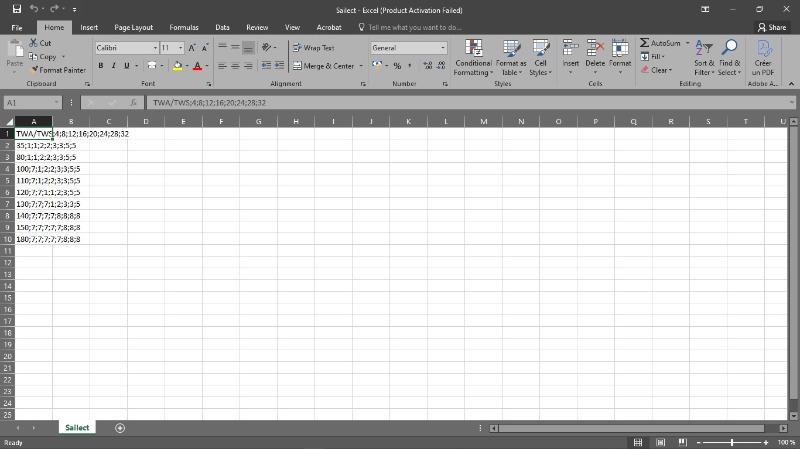Switch to Page Layout view in status bar
This screenshot has height=449, width=800.
660,442
